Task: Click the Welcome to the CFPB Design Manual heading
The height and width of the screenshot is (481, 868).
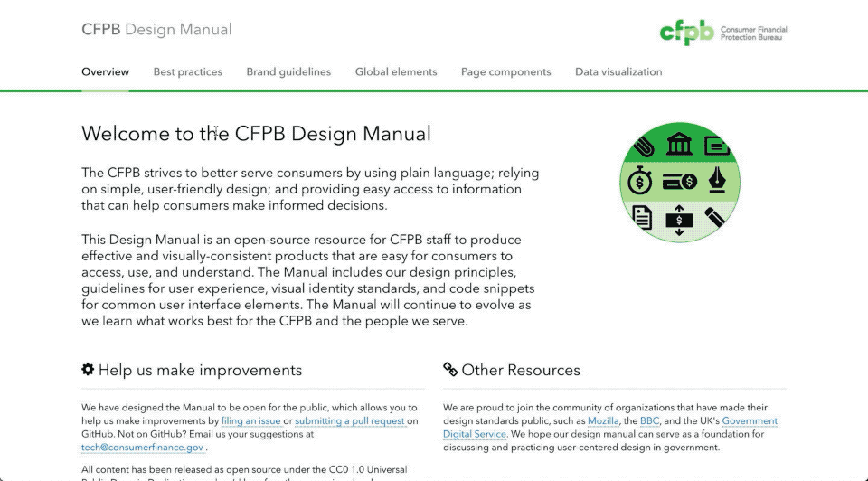Action: [256, 134]
